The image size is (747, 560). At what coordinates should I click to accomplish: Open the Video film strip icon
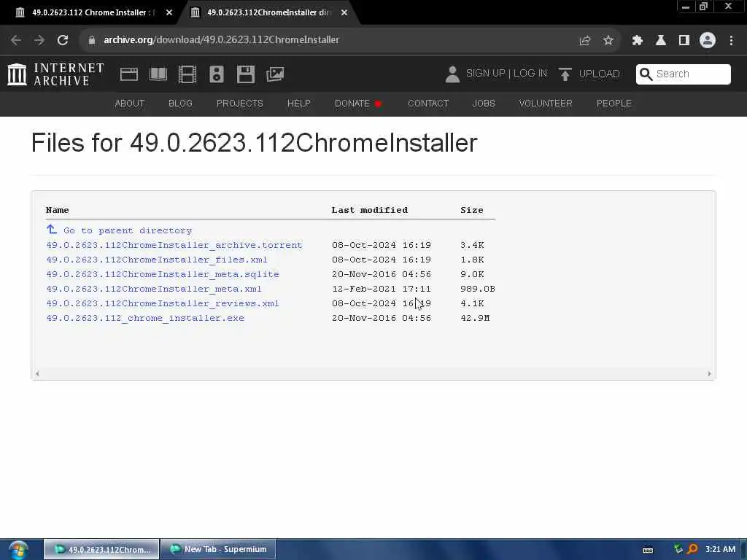pyautogui.click(x=187, y=74)
